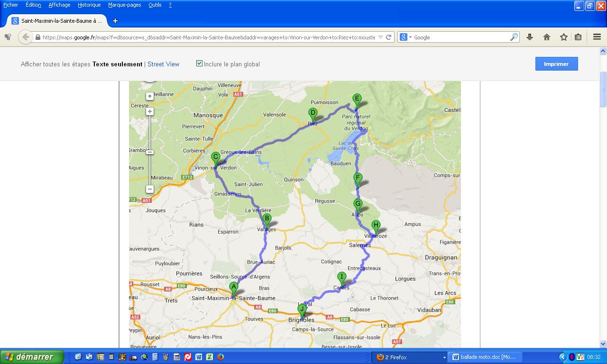Open the Historique menu
The height and width of the screenshot is (364, 607).
(x=89, y=5)
